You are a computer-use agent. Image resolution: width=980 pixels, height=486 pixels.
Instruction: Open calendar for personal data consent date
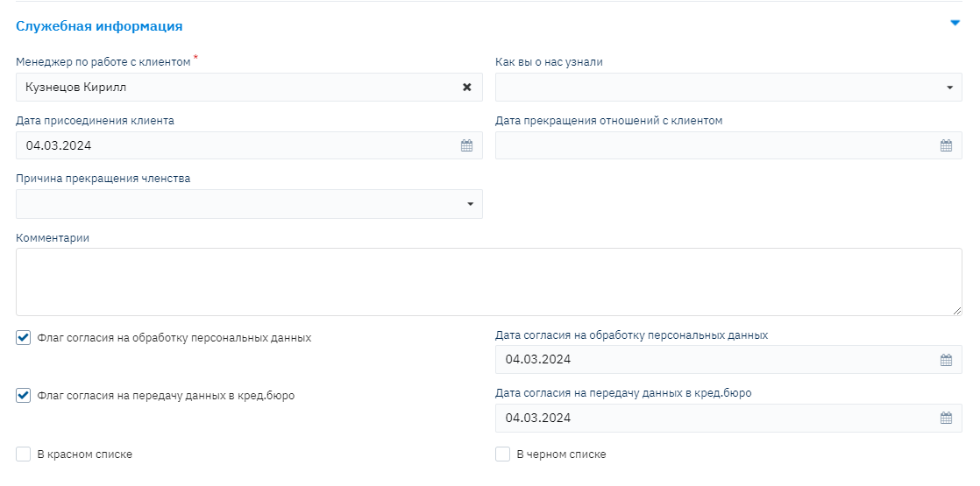click(946, 360)
